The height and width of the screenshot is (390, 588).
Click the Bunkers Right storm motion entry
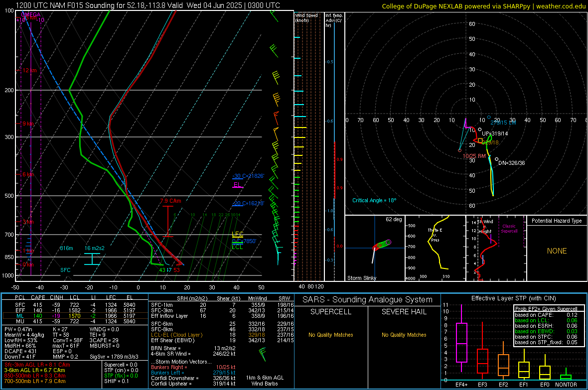point(193,367)
